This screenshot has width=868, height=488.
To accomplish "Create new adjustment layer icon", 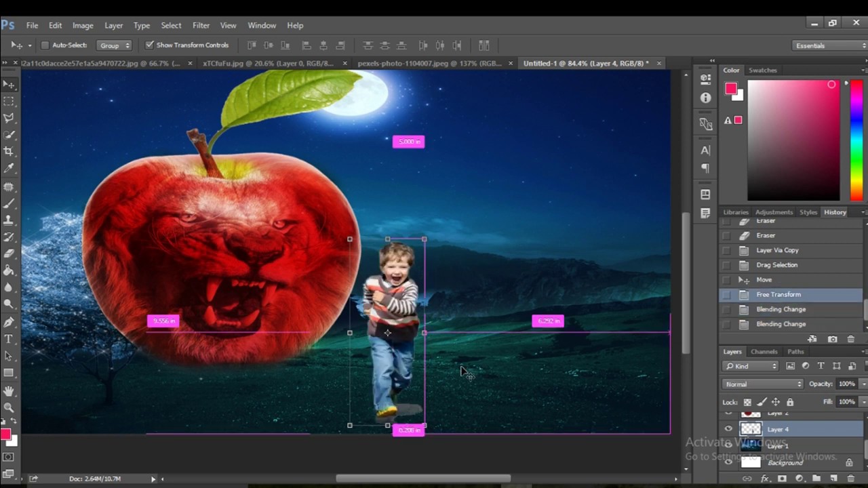I will click(799, 479).
